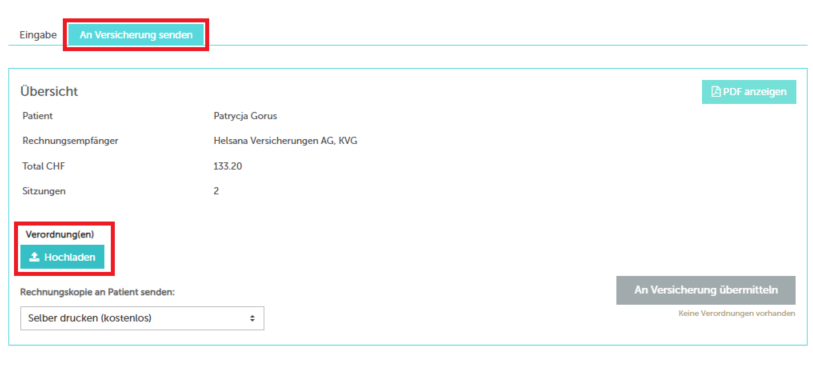This screenshot has width=813, height=371.
Task: Click patient name Patrycja Gorus
Action: (x=245, y=116)
